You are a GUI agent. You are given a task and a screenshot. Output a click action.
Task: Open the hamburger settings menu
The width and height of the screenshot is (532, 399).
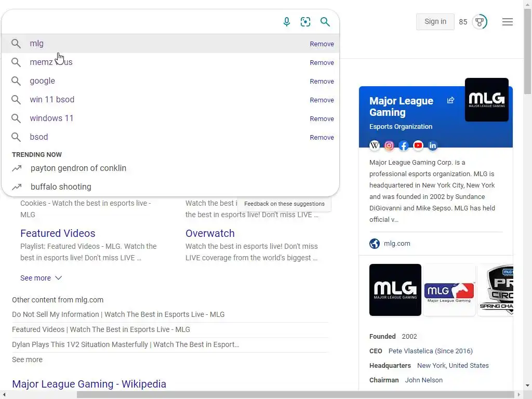[x=507, y=22]
